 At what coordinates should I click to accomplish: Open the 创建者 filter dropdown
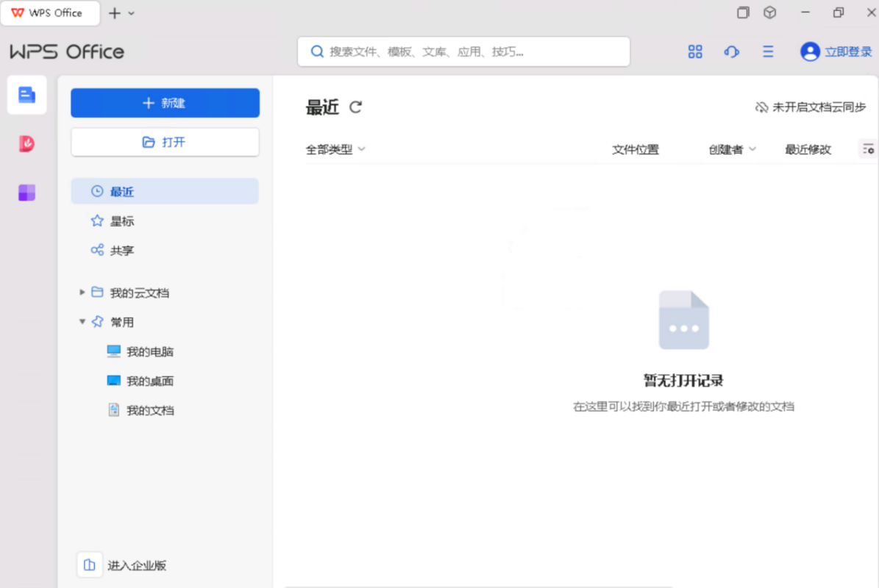click(732, 149)
